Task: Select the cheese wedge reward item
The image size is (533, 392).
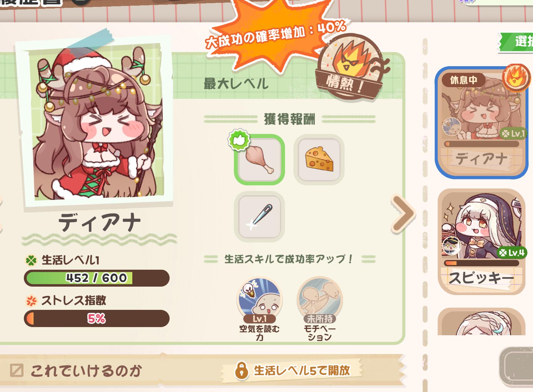Action: tap(319, 159)
